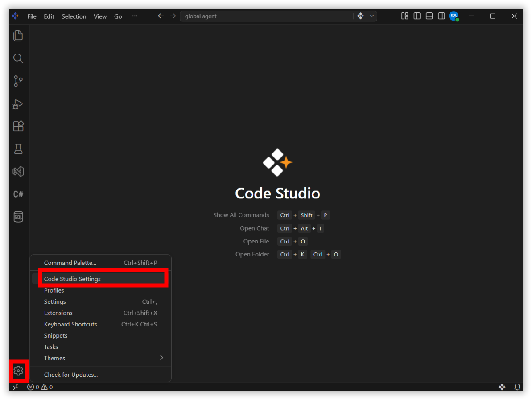Select Code Studio Settings menu entry
Screen dimensions: 532x400
[x=101, y=279]
